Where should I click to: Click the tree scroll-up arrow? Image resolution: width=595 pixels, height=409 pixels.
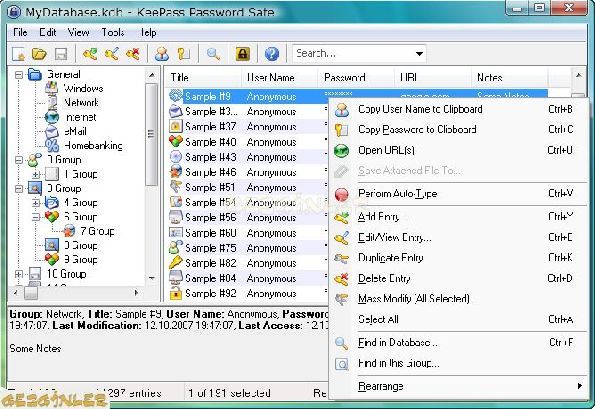click(152, 75)
